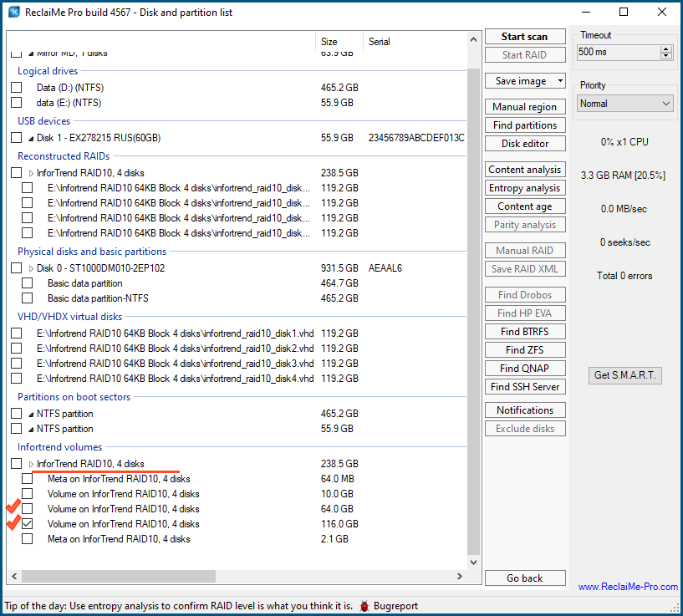
Task: Click Find BTRFS
Action: 525,332
